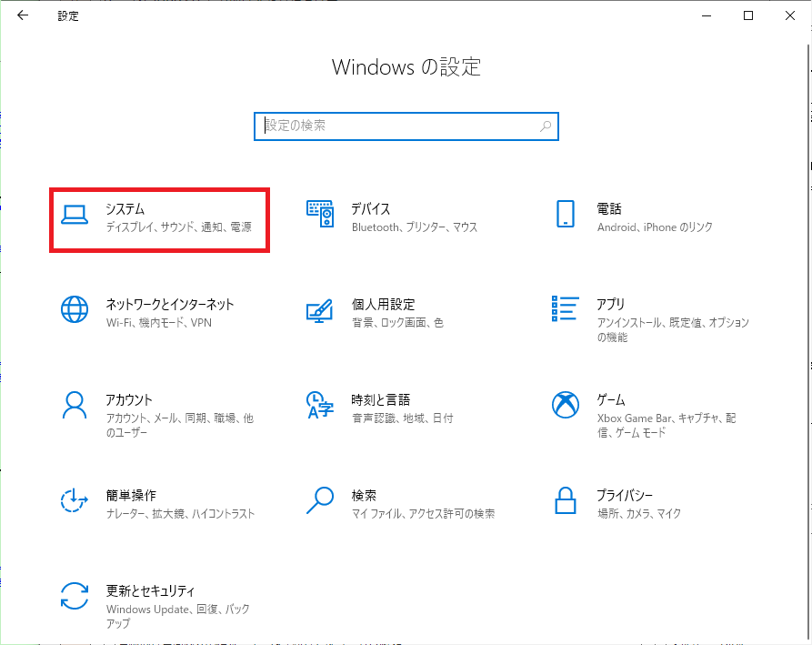Click the text 音声認識、地域、日付
This screenshot has width=812, height=645.
click(x=403, y=418)
